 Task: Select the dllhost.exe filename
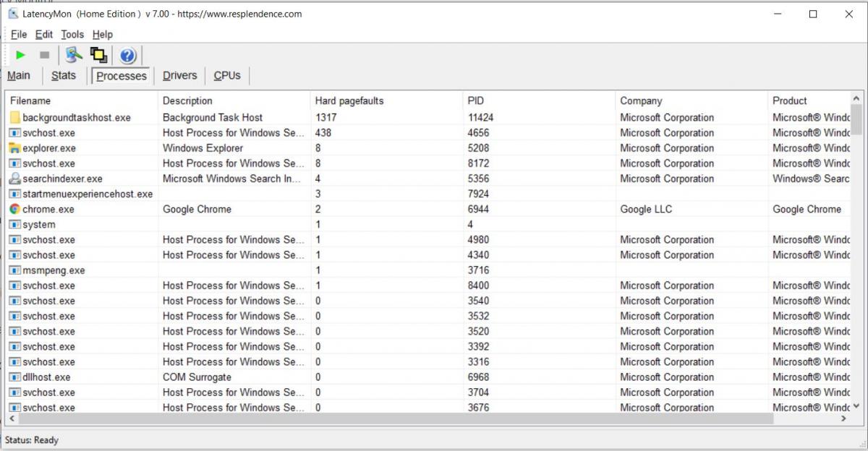46,377
